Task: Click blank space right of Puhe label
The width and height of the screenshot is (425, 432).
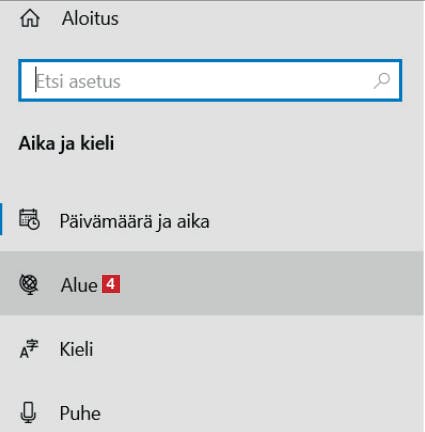Action: tap(260, 413)
